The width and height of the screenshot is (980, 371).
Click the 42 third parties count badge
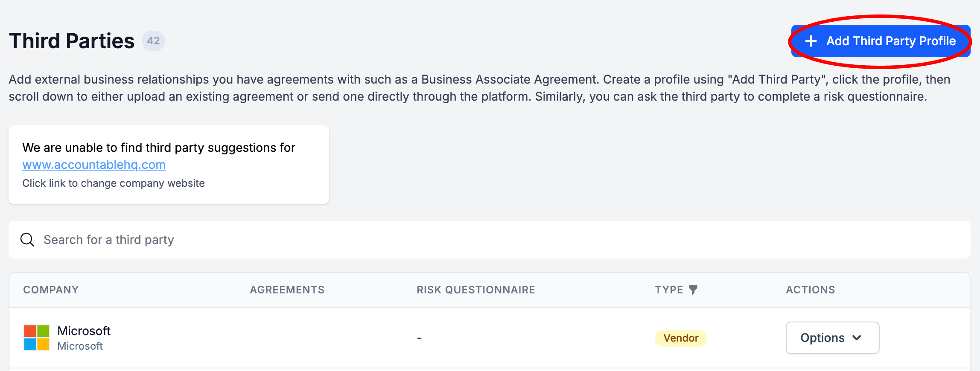point(153,41)
